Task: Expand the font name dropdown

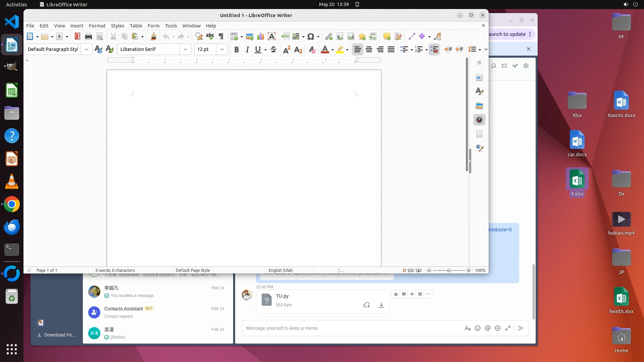Action: pos(185,49)
